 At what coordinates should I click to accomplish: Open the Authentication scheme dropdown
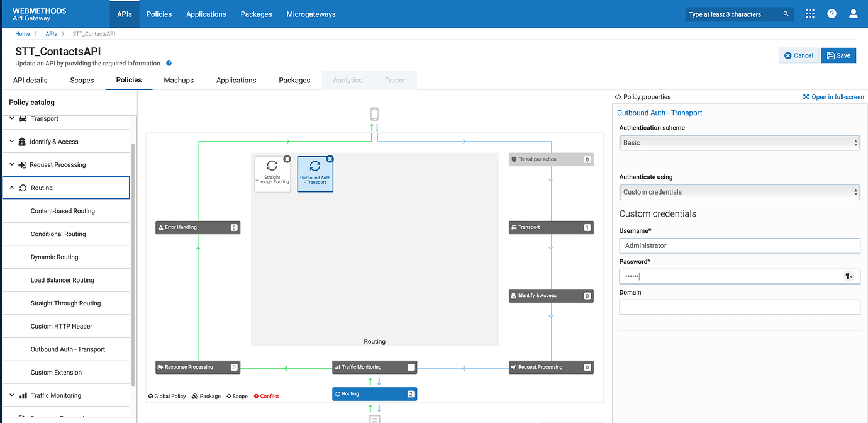[739, 143]
